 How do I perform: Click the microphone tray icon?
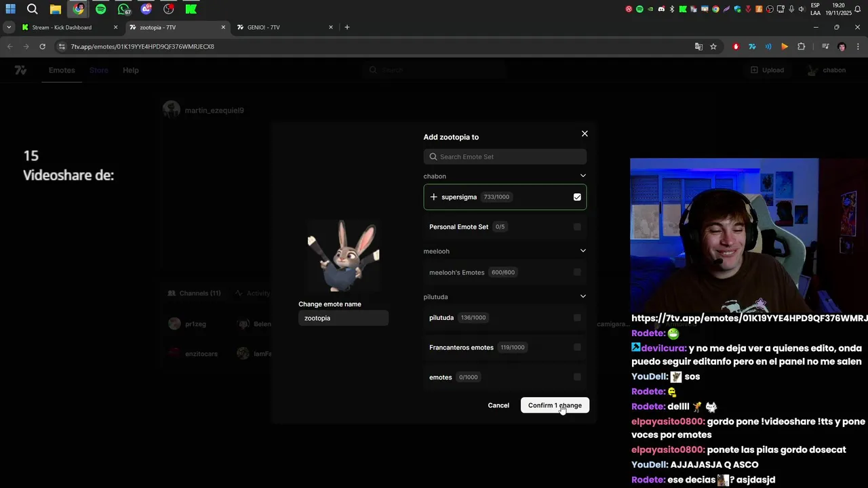pyautogui.click(x=791, y=9)
